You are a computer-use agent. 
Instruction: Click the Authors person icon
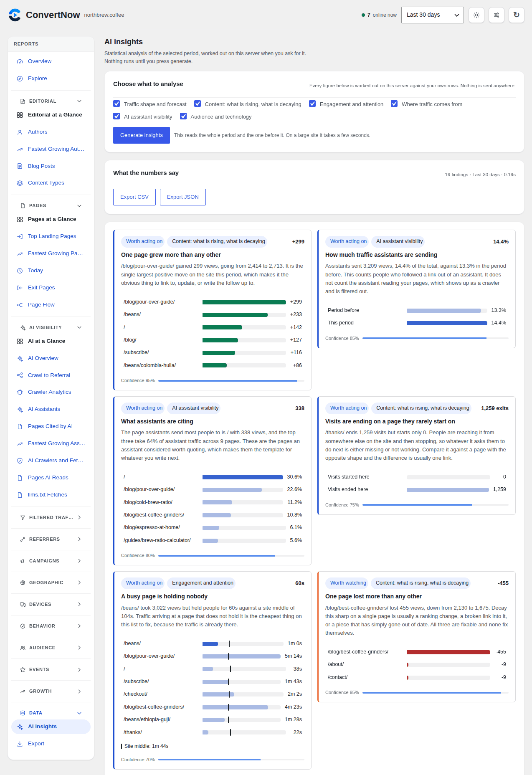click(x=20, y=132)
